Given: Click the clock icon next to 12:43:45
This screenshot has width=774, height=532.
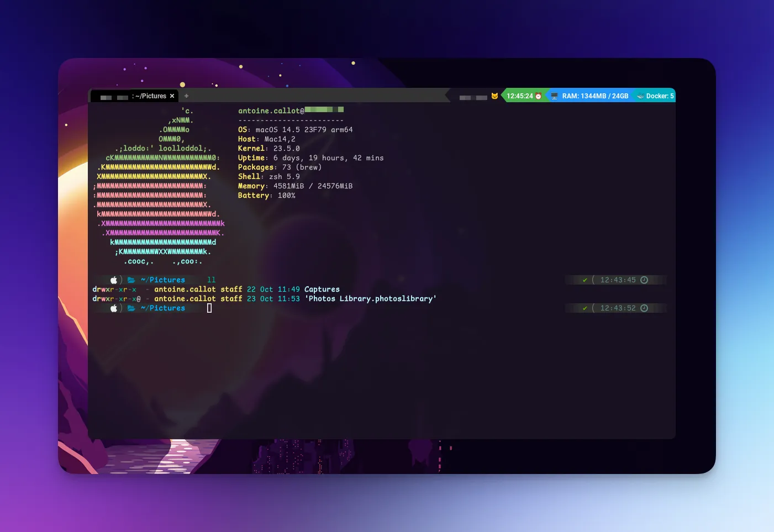Looking at the screenshot, I should 644,280.
